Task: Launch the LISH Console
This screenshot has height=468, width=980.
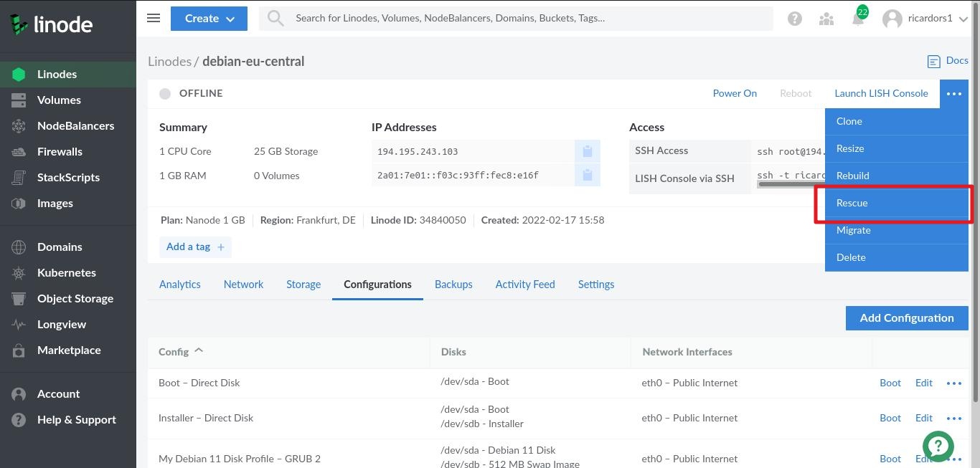Action: (x=881, y=93)
